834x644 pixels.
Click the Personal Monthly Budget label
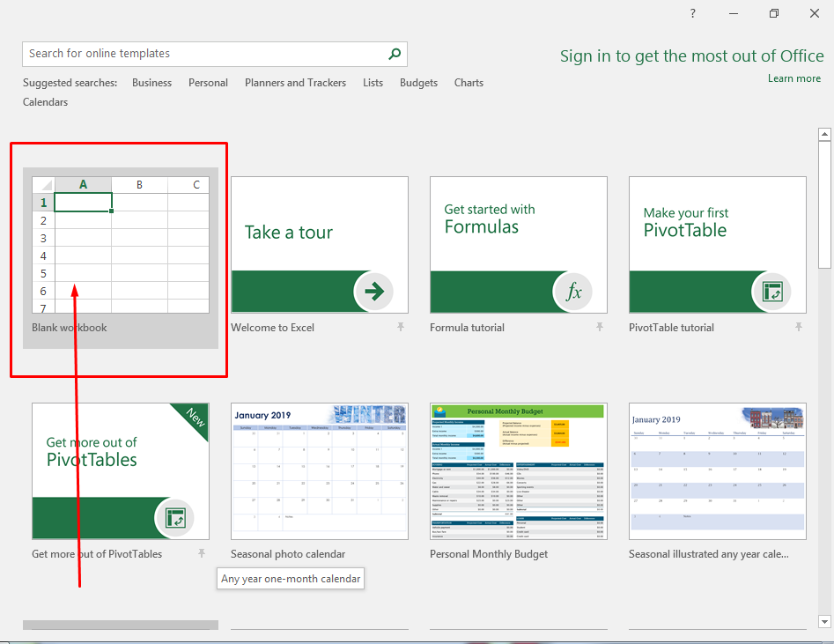coord(488,553)
